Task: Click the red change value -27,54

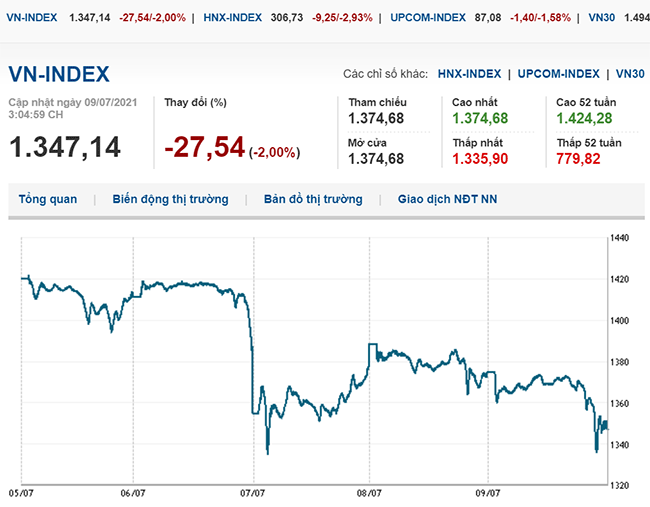Action: [204, 147]
